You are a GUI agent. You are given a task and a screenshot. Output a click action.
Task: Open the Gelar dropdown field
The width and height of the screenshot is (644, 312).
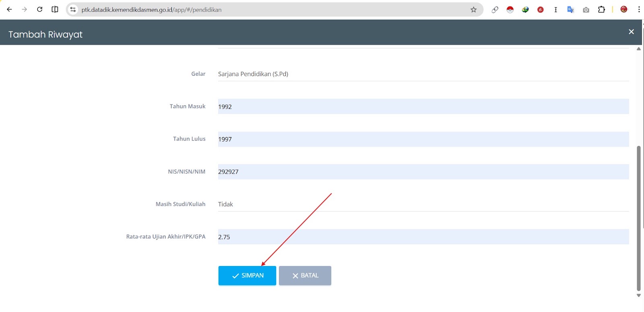(x=423, y=74)
